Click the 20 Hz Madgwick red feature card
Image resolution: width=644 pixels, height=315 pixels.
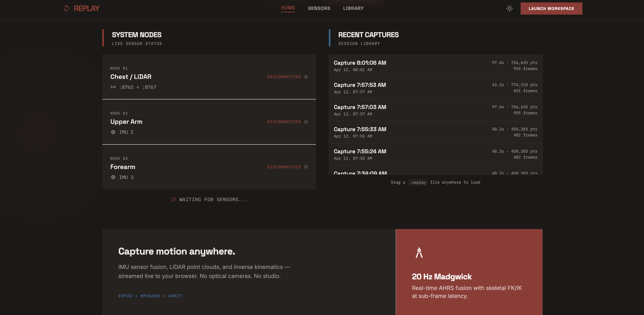[469, 272]
